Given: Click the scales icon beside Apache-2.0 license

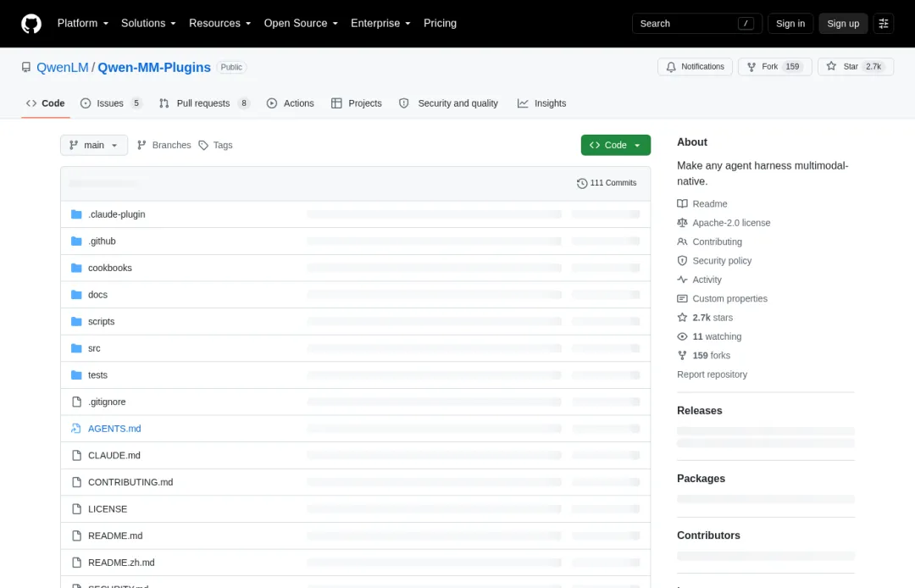Looking at the screenshot, I should coord(682,223).
